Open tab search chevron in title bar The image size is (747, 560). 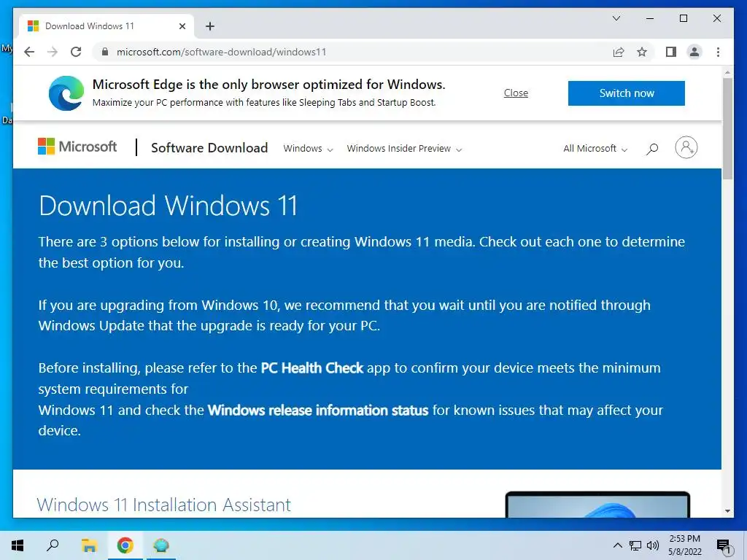coord(616,18)
